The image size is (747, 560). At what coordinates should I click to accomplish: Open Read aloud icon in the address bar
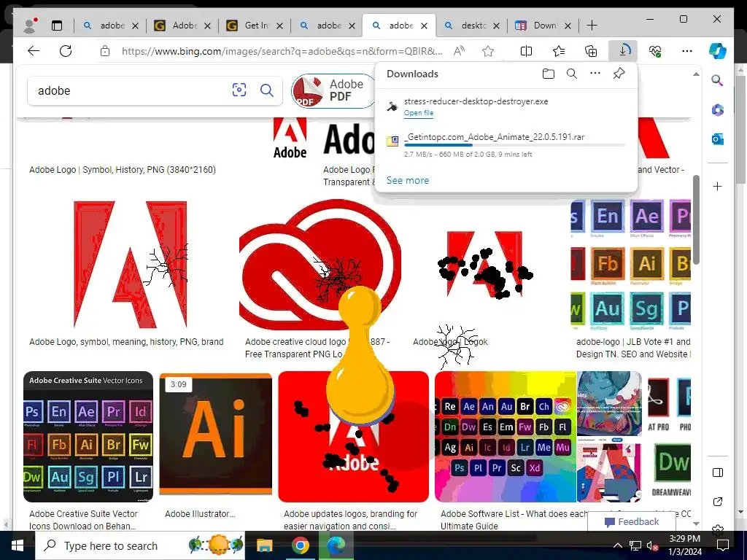click(x=460, y=51)
